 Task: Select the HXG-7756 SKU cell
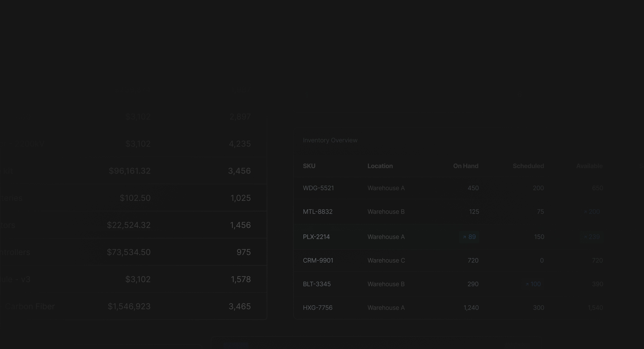(x=318, y=308)
